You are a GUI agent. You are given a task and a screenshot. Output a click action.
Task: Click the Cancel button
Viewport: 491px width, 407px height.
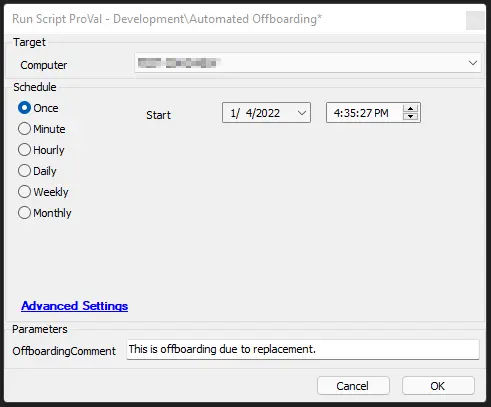353,386
